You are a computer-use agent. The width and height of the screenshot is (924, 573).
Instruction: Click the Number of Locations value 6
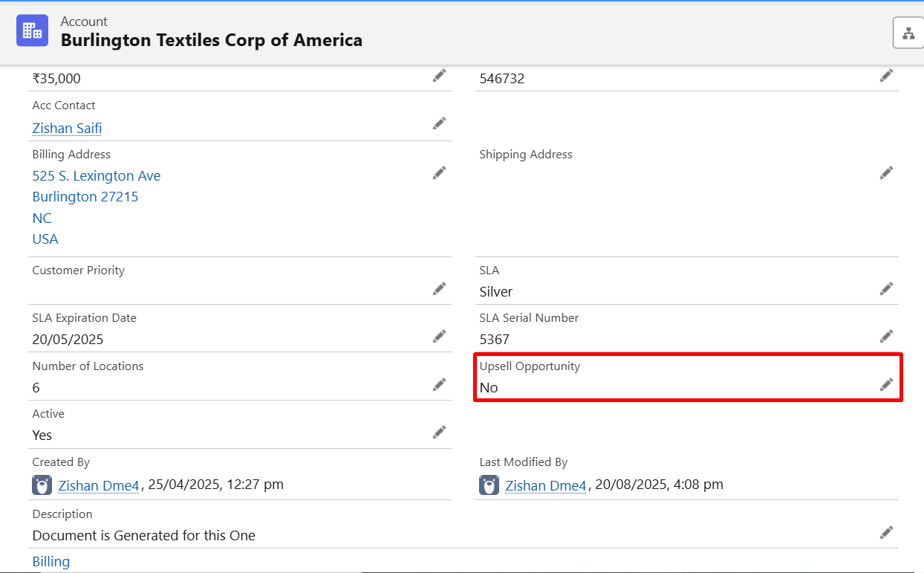coord(36,388)
